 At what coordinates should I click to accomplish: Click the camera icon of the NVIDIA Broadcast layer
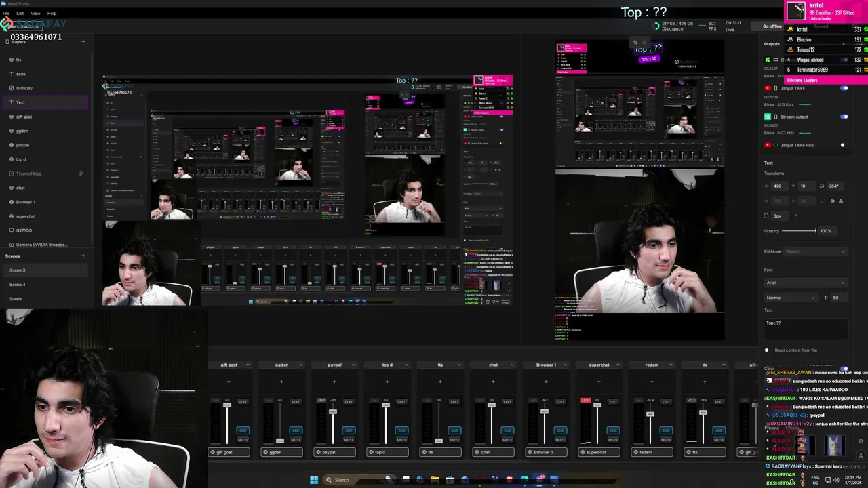11,245
